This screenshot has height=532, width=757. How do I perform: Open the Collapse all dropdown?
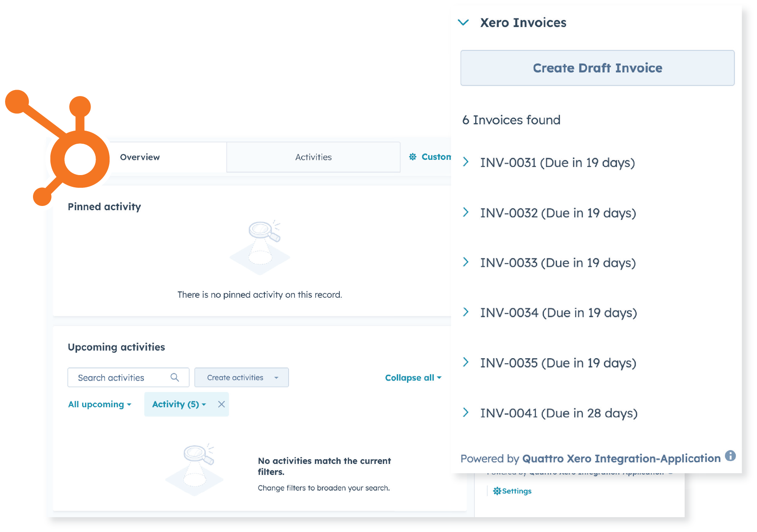tap(413, 378)
